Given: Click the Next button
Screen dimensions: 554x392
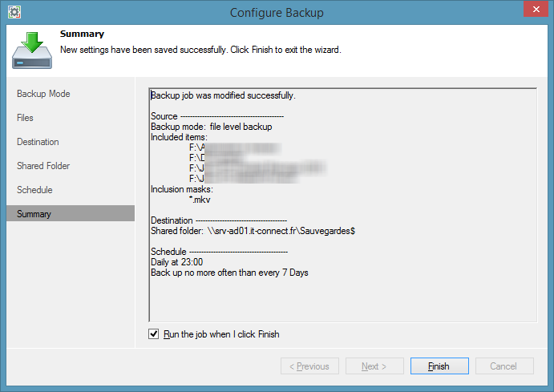Looking at the screenshot, I should [374, 366].
